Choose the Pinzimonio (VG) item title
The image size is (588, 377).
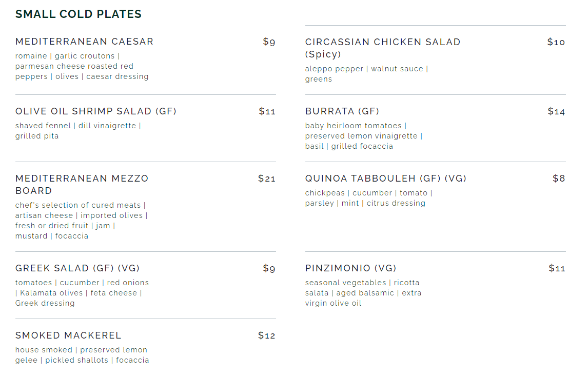[x=350, y=268]
